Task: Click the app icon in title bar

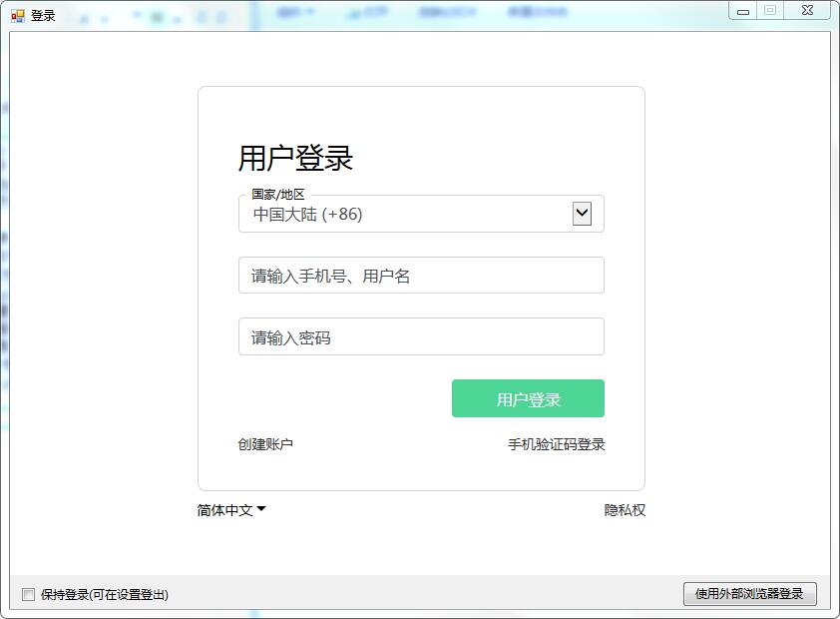Action: [x=18, y=16]
